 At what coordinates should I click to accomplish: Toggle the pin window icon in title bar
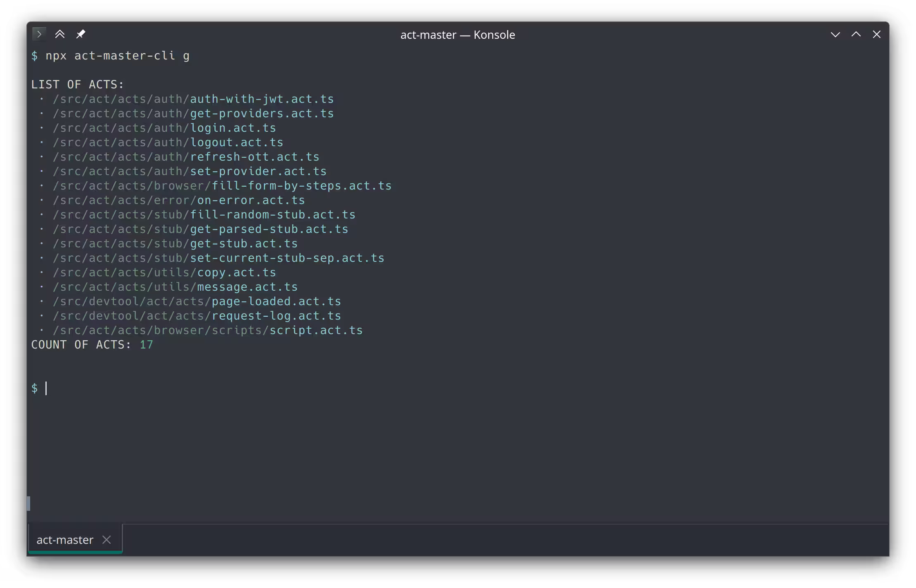click(x=81, y=34)
